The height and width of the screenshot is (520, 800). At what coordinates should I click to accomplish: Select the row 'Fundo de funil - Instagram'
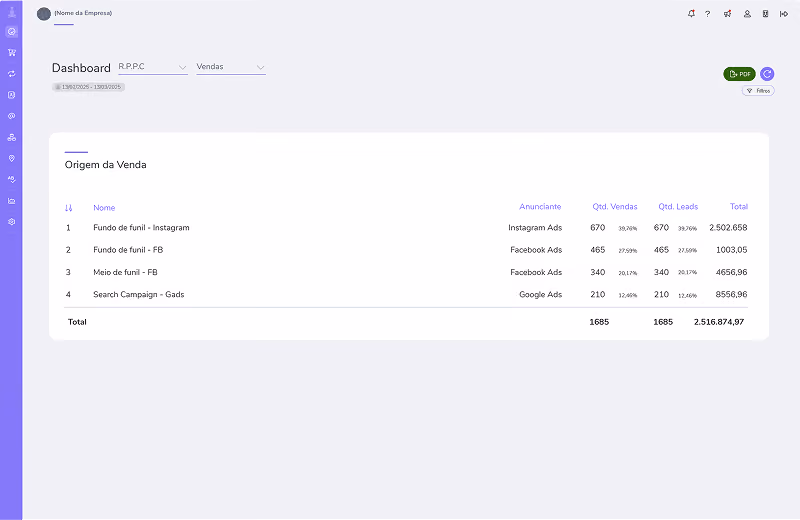point(406,228)
